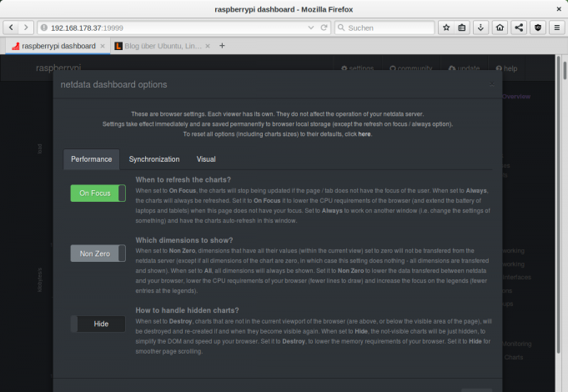
Task: Close the raspberrypi dashboard tab
Action: pyautogui.click(x=103, y=46)
